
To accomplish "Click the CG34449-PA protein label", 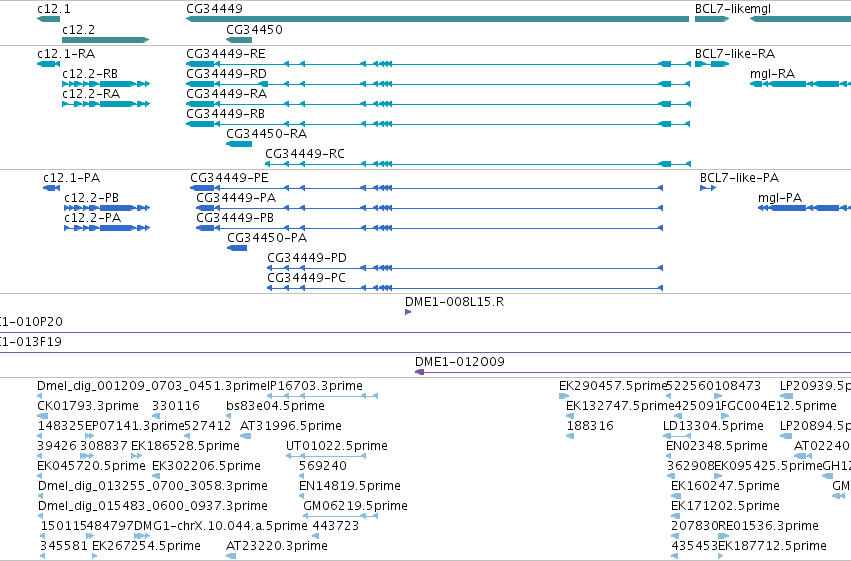I will pos(236,198).
